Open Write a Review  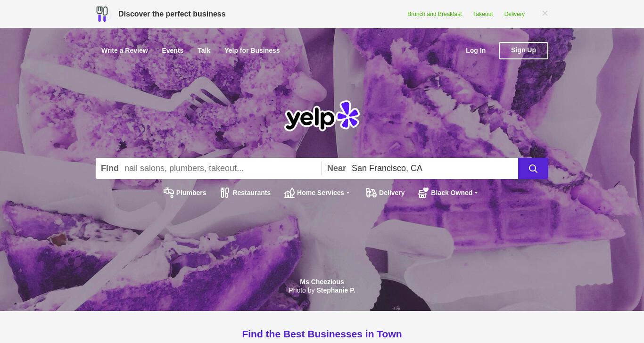[124, 50]
